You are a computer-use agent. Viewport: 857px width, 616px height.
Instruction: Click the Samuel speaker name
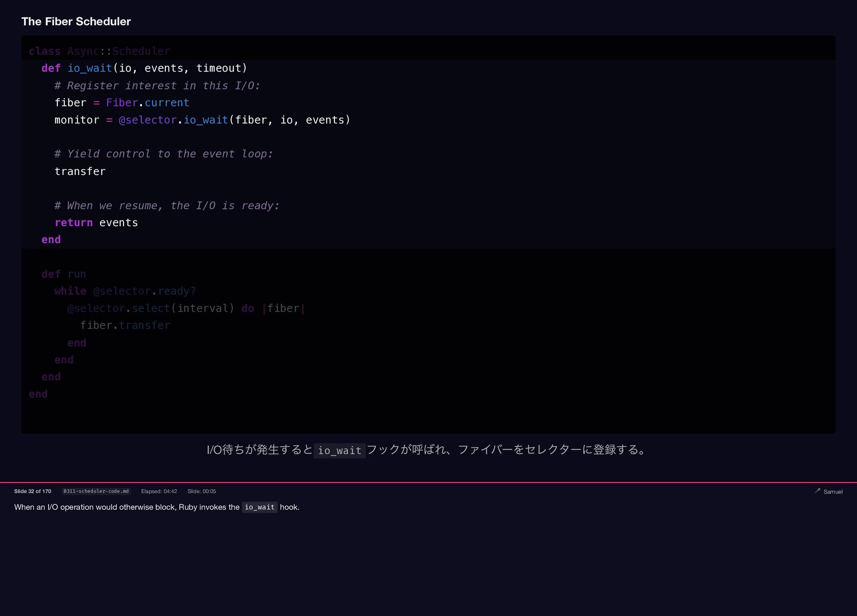pos(833,491)
